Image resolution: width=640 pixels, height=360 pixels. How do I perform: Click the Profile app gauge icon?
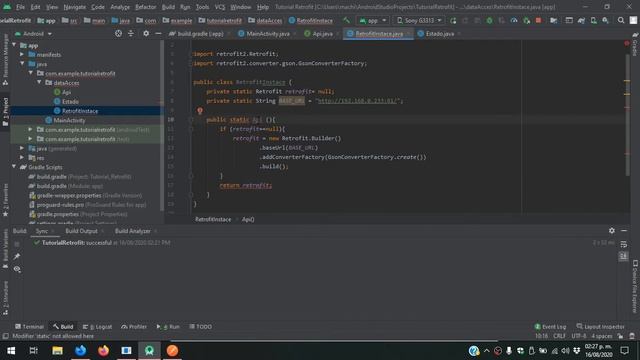[514, 20]
